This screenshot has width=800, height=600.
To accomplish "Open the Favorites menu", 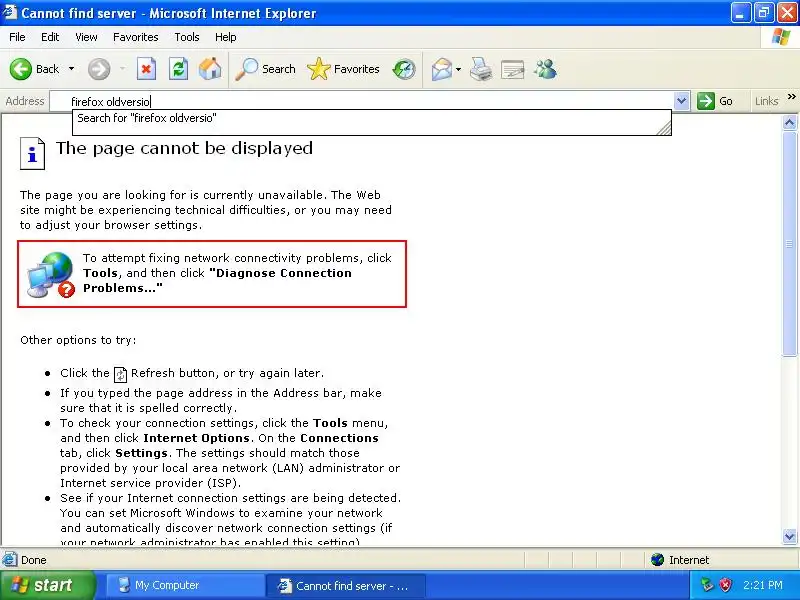I will [136, 37].
